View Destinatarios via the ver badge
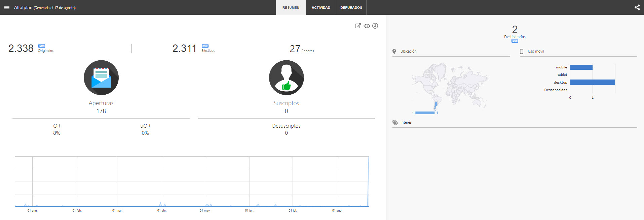 click(x=515, y=41)
